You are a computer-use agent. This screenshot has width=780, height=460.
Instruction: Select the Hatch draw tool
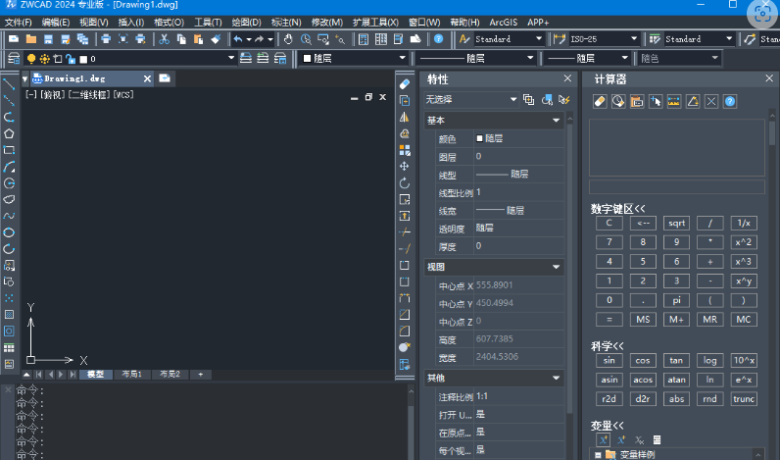point(9,315)
